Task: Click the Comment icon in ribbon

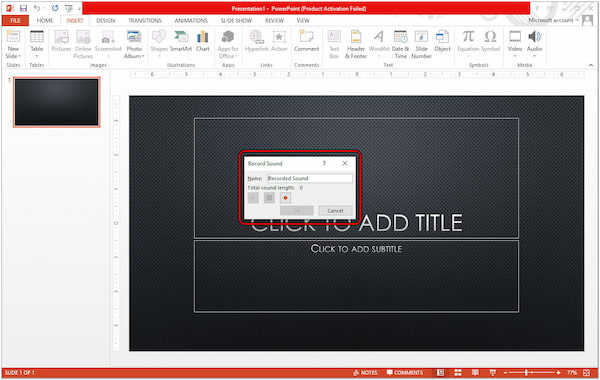Action: tap(307, 41)
